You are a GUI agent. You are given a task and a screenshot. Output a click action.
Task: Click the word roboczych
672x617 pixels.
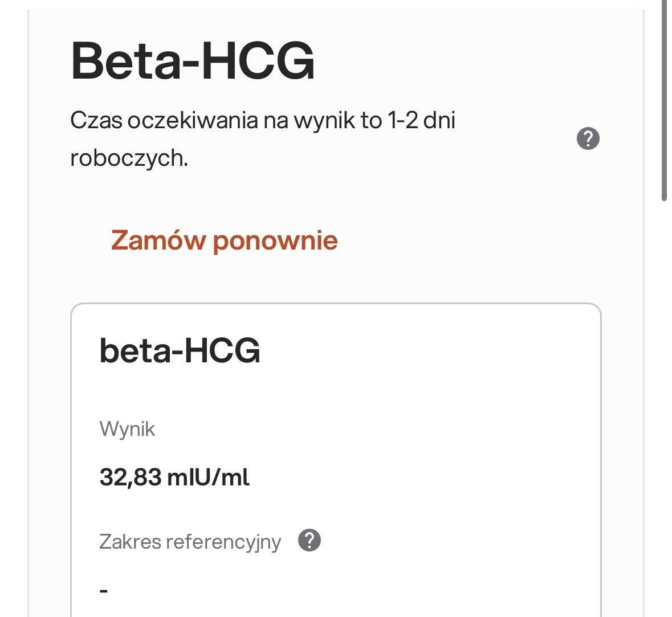129,158
